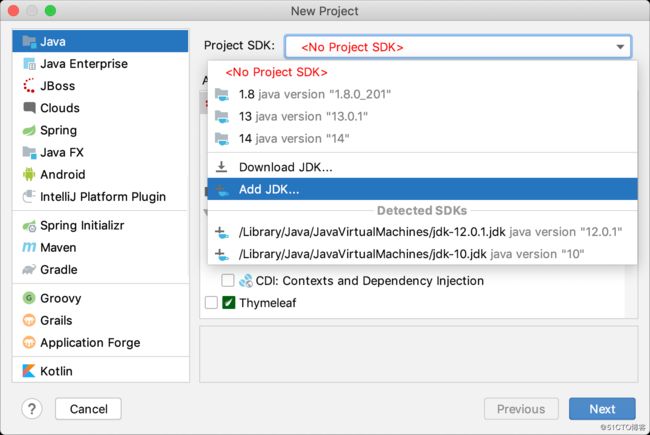Click the Gradle elephant icon
This screenshot has height=435, width=650.
(29, 270)
